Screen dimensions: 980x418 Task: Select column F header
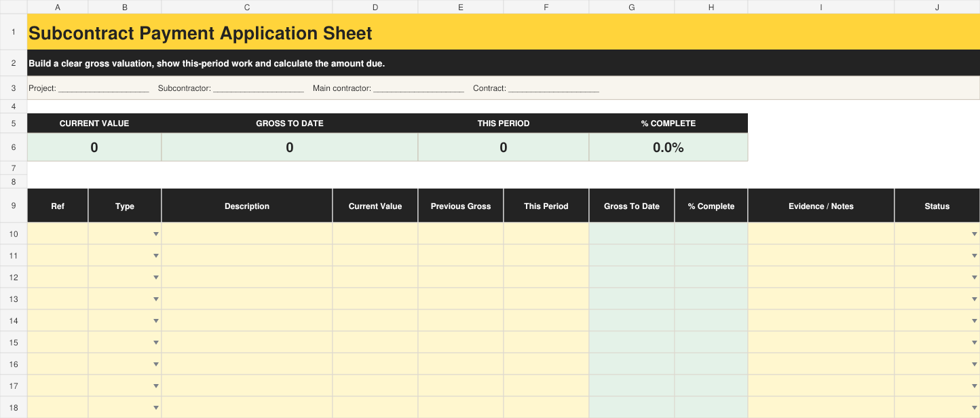click(x=546, y=7)
